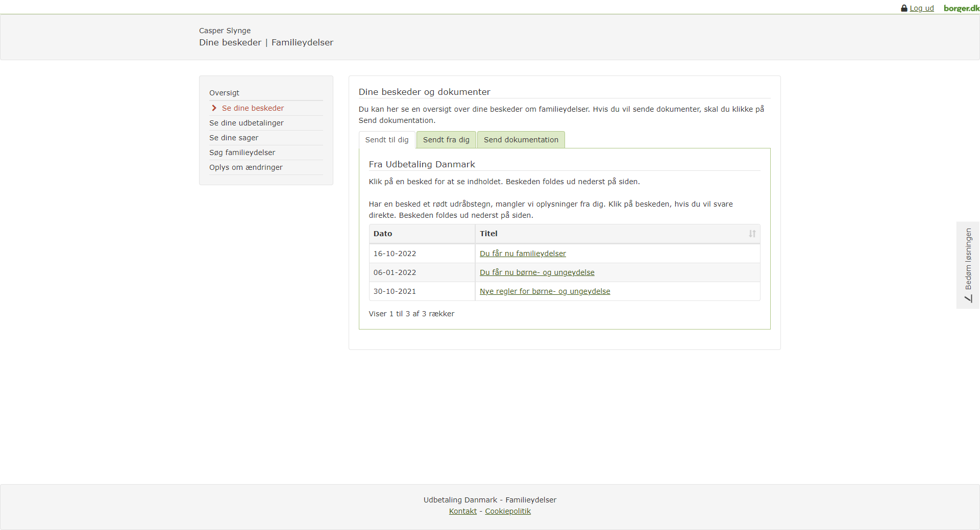Open the Cookiepolitik footer link
The image size is (980, 530).
(x=507, y=511)
